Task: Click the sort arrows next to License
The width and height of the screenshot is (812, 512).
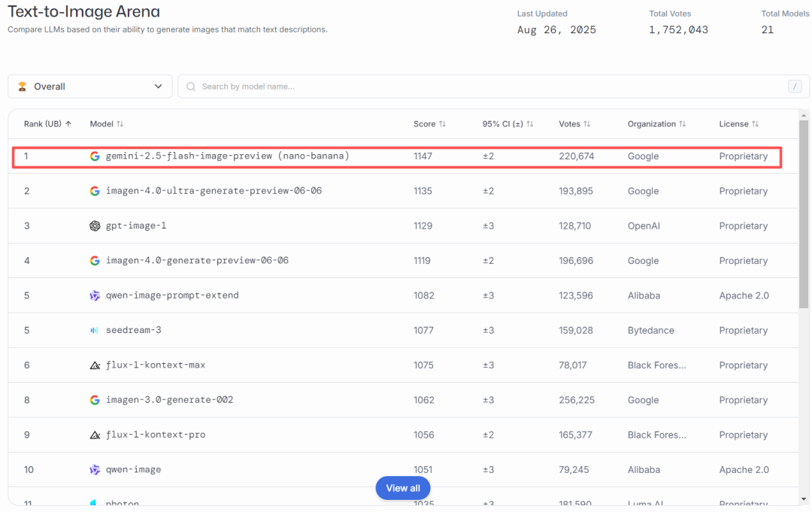Action: click(756, 124)
